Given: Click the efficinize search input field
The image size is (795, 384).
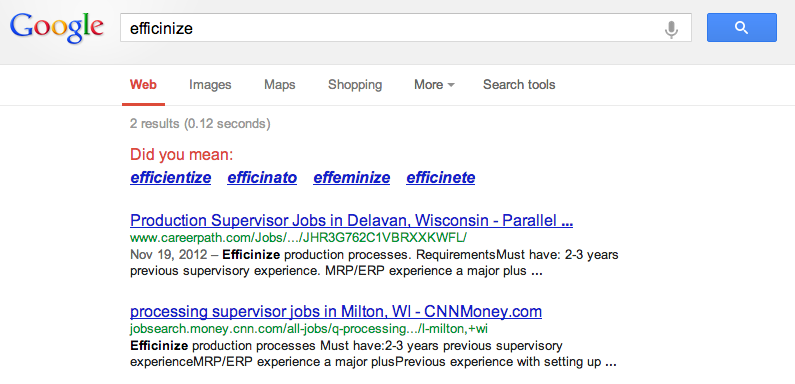Looking at the screenshot, I should click(390, 28).
